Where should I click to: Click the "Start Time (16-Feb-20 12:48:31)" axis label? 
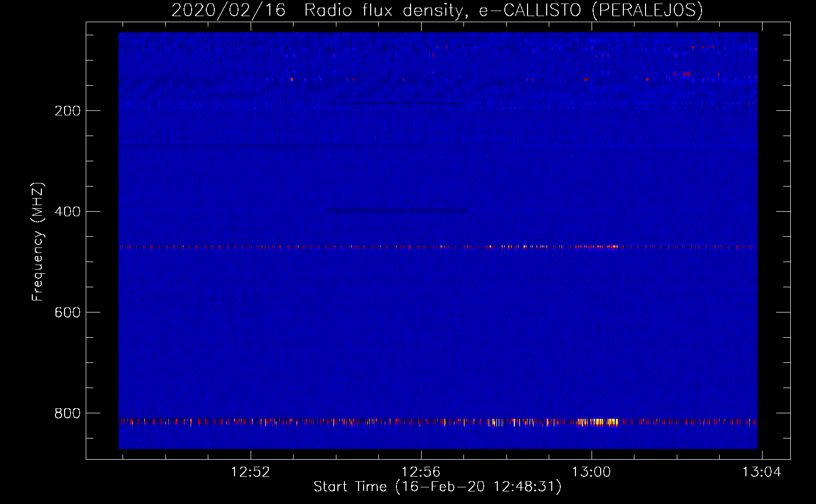point(437,487)
